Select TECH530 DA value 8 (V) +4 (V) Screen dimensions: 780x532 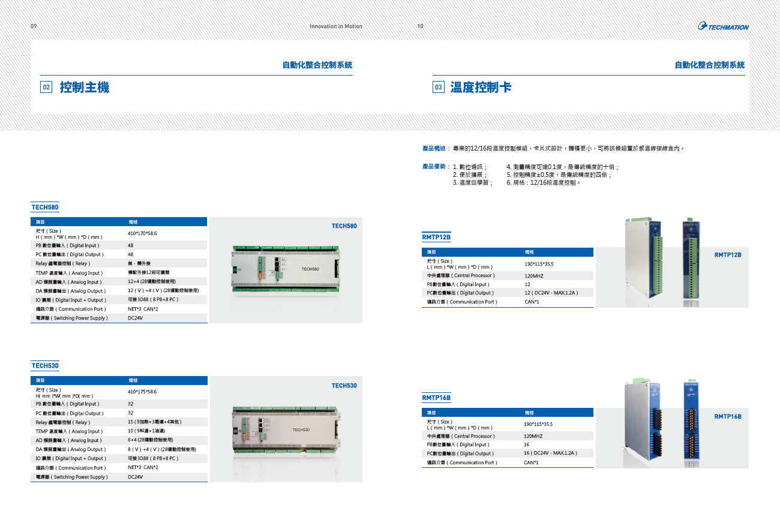tap(162, 449)
